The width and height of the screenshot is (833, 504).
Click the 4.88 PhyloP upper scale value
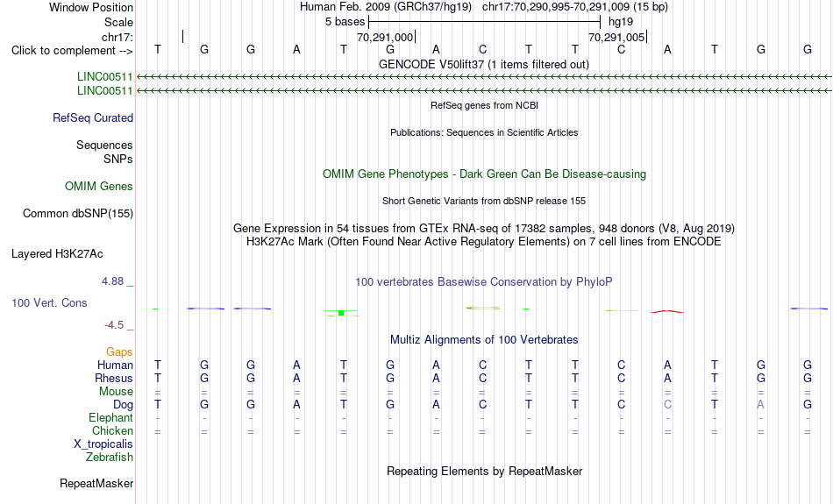(112, 281)
